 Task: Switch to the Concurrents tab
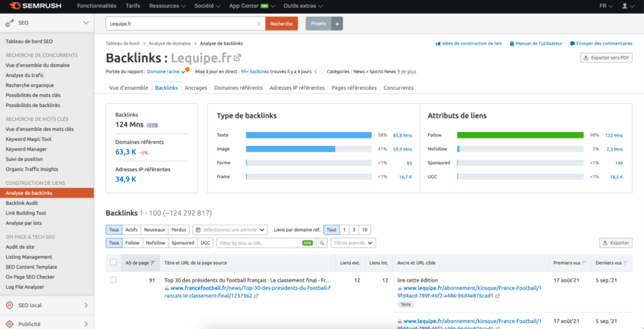coord(398,88)
